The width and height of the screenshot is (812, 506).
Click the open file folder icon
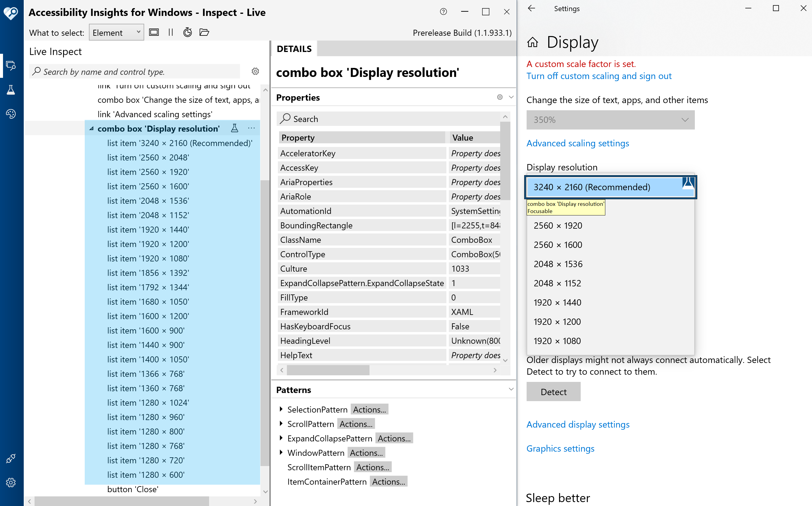(204, 32)
